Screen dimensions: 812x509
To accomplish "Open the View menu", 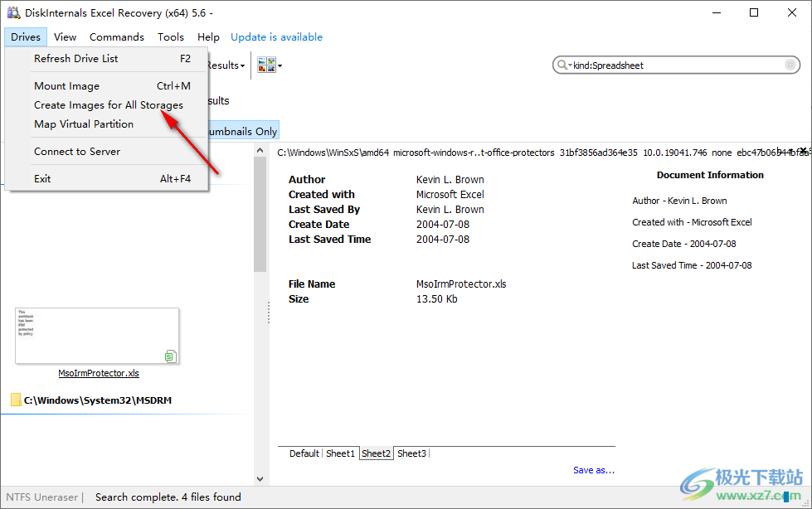I will (66, 36).
